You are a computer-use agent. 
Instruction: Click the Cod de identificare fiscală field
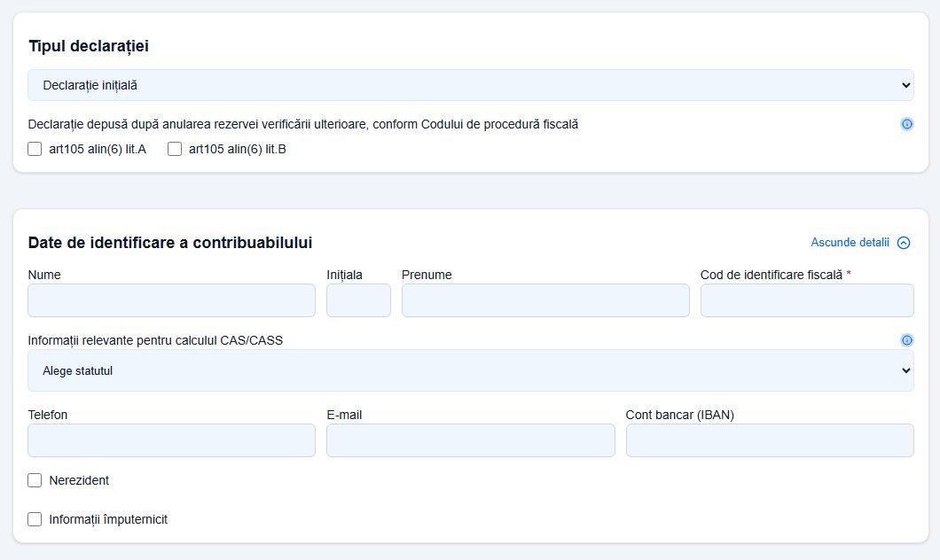point(807,300)
